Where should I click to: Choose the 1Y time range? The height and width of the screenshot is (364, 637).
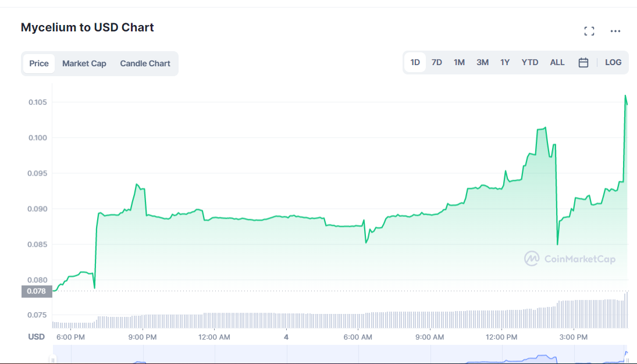505,63
